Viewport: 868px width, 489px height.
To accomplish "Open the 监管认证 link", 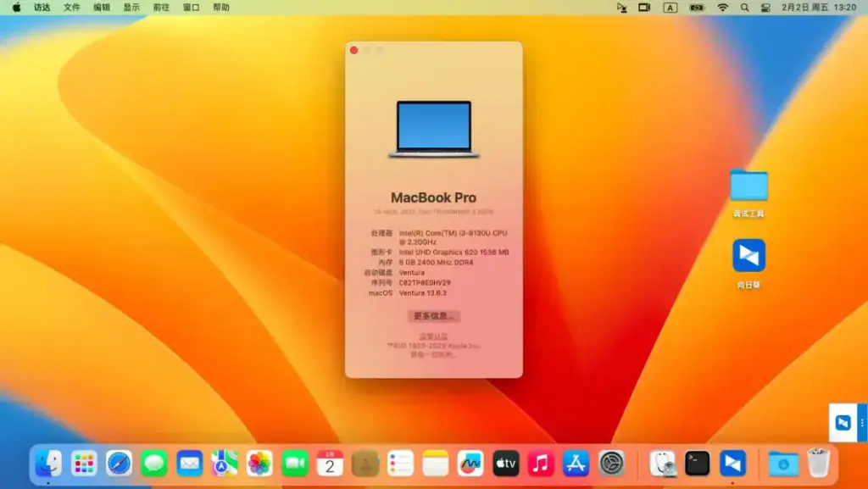I will coord(433,336).
